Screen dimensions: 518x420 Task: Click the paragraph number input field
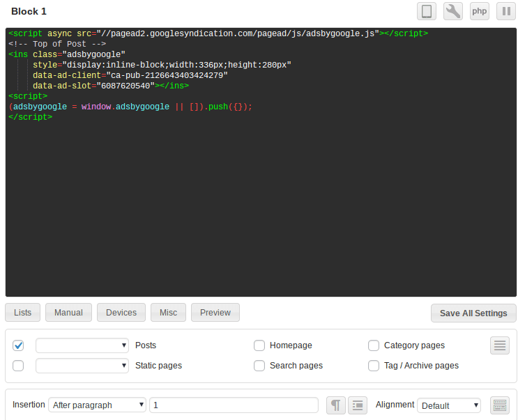point(234,405)
